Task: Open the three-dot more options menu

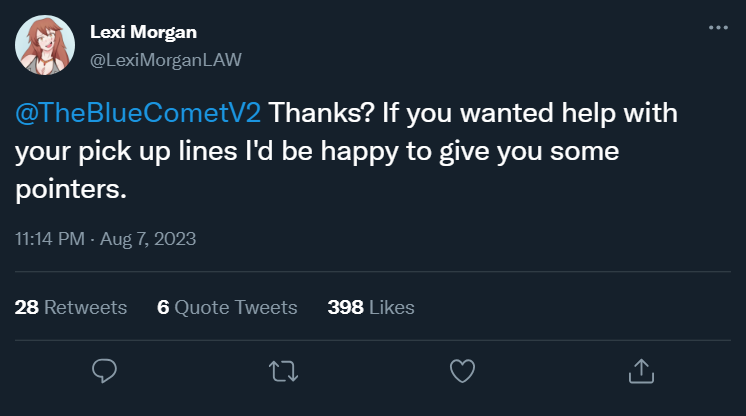Action: point(718,28)
